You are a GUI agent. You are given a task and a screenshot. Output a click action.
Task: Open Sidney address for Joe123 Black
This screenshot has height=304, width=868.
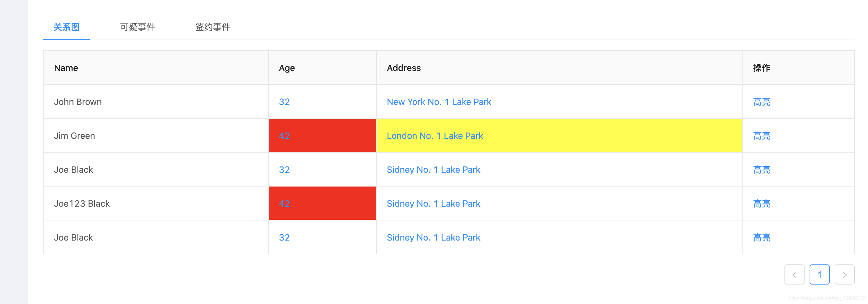433,204
